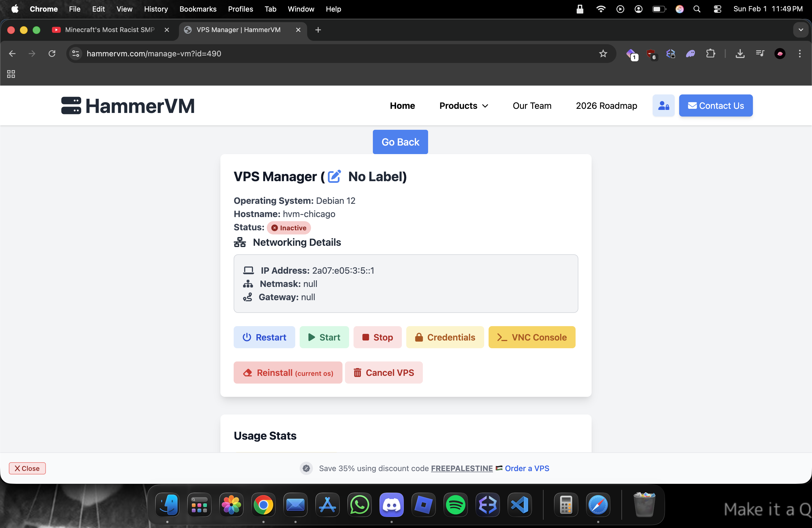This screenshot has height=528, width=812.
Task: Switch to the Minecraft YouTube tab
Action: point(109,30)
